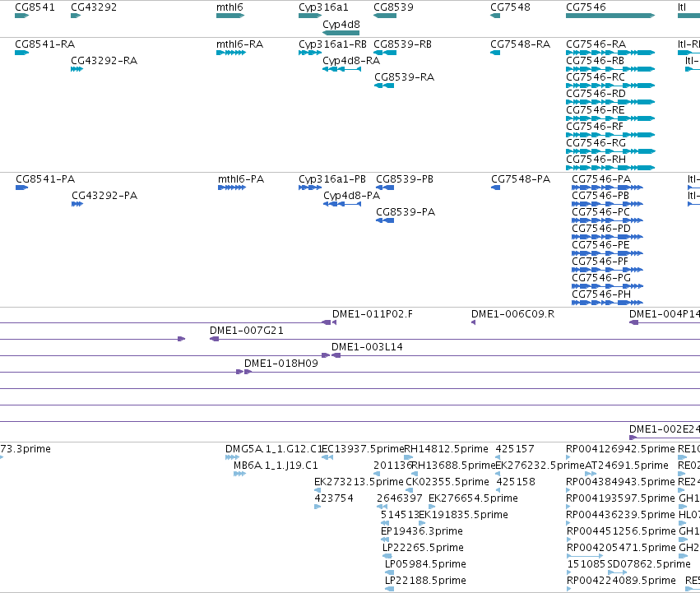This screenshot has width=700, height=593.
Task: Click the 425158 feature label
Action: (x=516, y=482)
